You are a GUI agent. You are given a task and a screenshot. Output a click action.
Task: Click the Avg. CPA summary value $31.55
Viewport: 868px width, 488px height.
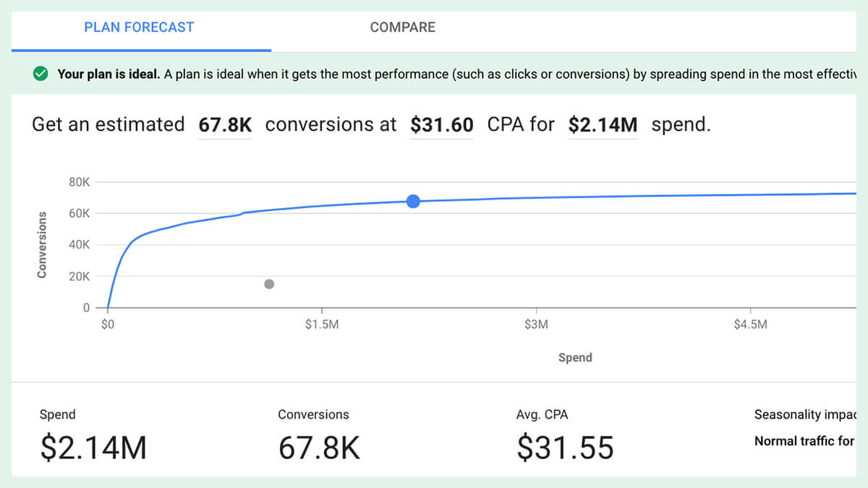tap(566, 448)
